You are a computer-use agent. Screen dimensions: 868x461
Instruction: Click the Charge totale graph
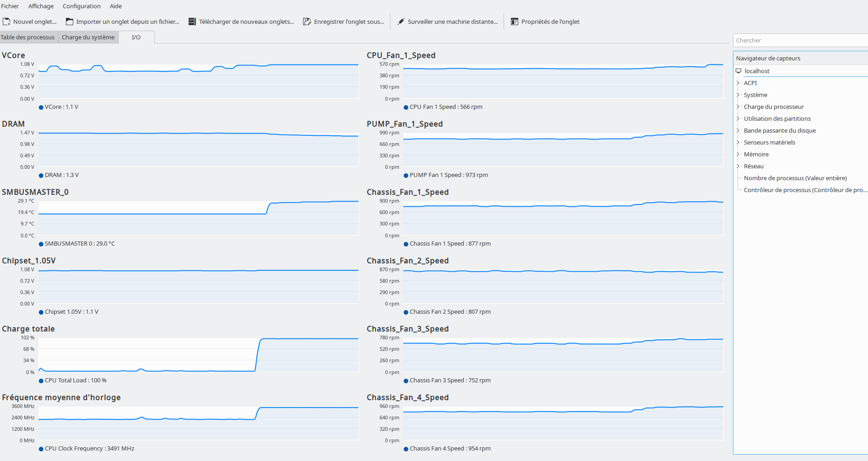pyautogui.click(x=198, y=355)
